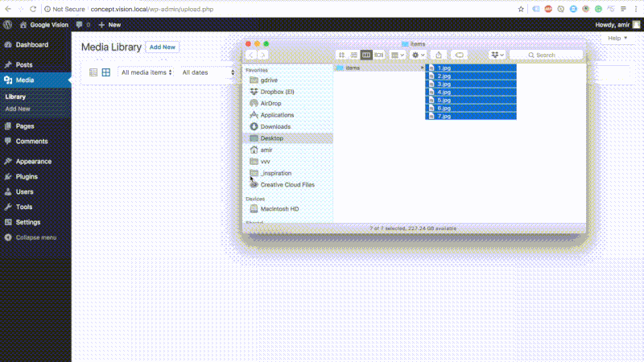Open the All dates filter dropdown
The image size is (644, 362).
(x=208, y=72)
